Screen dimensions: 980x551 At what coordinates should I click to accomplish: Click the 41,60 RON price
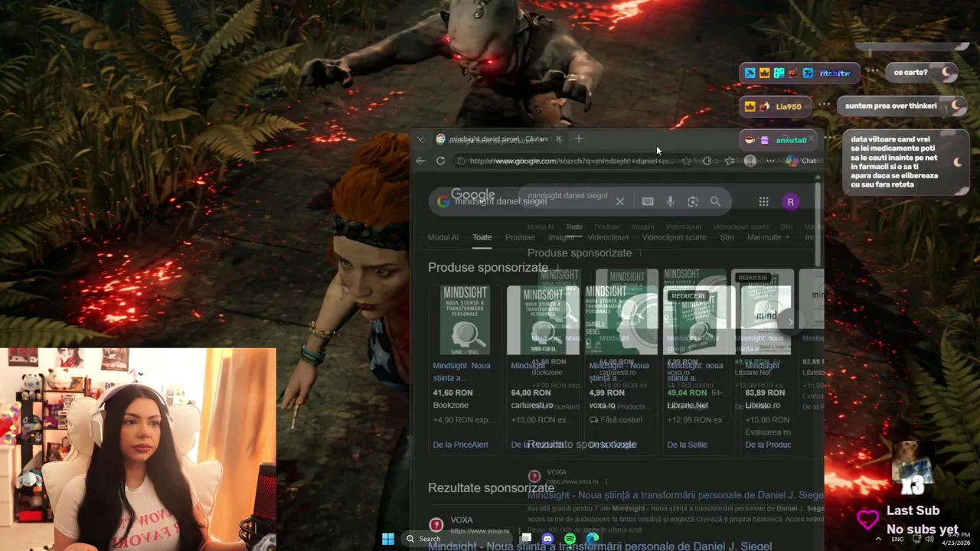click(453, 393)
